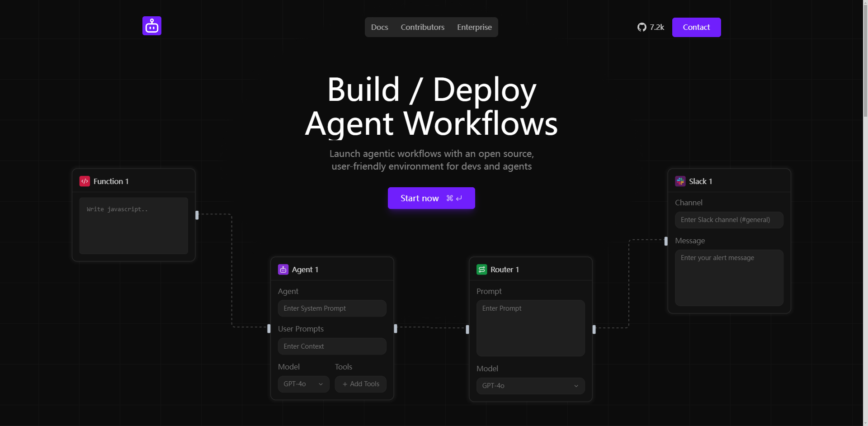The image size is (868, 426).
Task: Click the Slack 1 input connector handle
Action: [x=666, y=241]
